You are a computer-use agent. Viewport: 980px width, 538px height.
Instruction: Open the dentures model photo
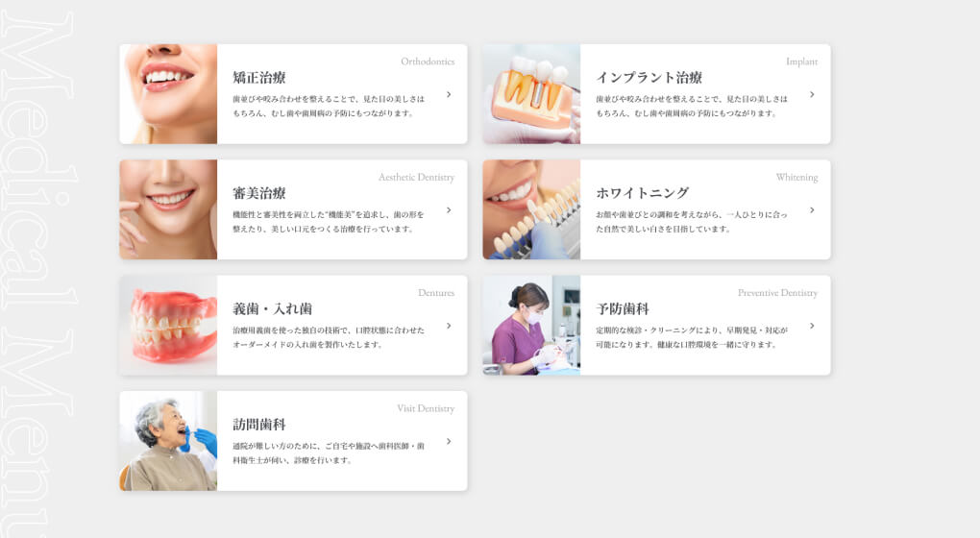pyautogui.click(x=168, y=325)
